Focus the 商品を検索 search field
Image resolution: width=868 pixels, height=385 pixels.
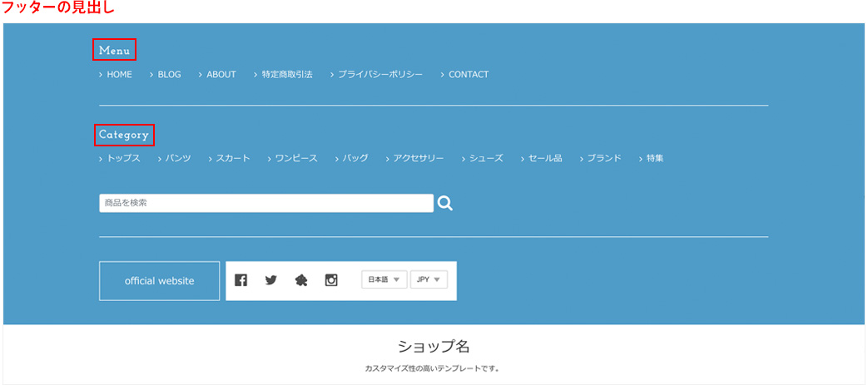pyautogui.click(x=265, y=203)
